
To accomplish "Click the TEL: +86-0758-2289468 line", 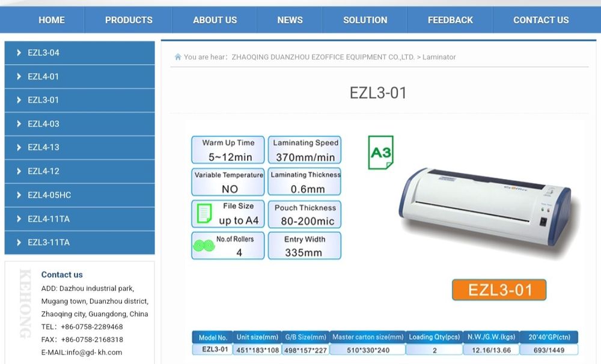I will coord(82,327).
